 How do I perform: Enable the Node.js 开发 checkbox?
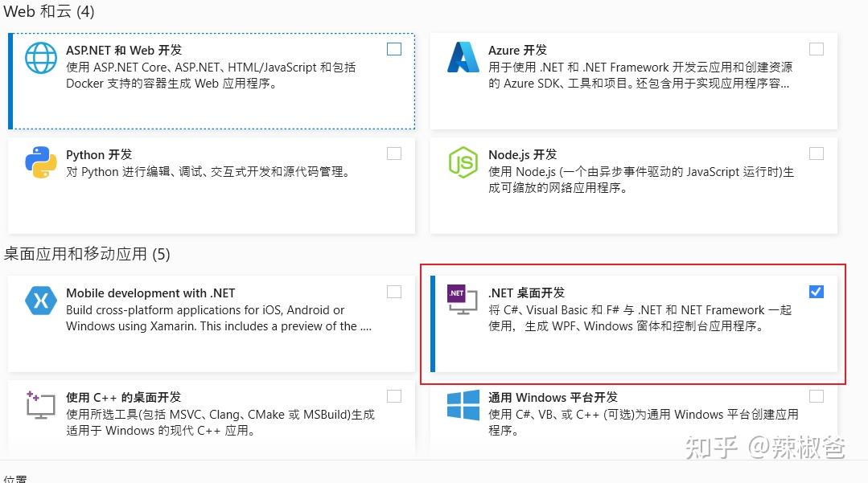tap(817, 153)
